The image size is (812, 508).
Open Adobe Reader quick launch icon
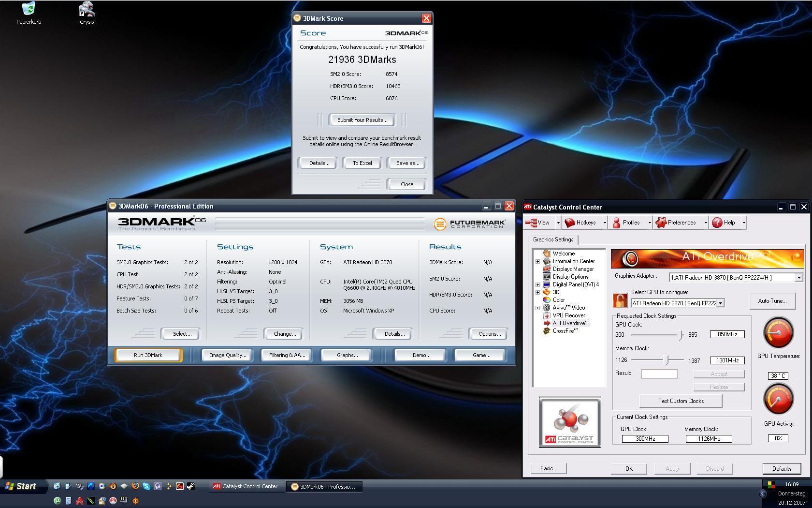tap(79, 501)
